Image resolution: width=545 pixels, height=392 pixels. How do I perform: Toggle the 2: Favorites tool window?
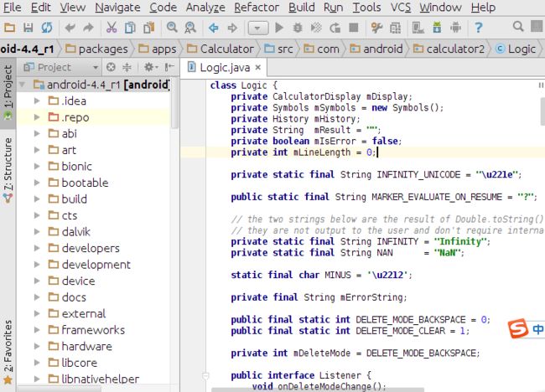tap(8, 352)
